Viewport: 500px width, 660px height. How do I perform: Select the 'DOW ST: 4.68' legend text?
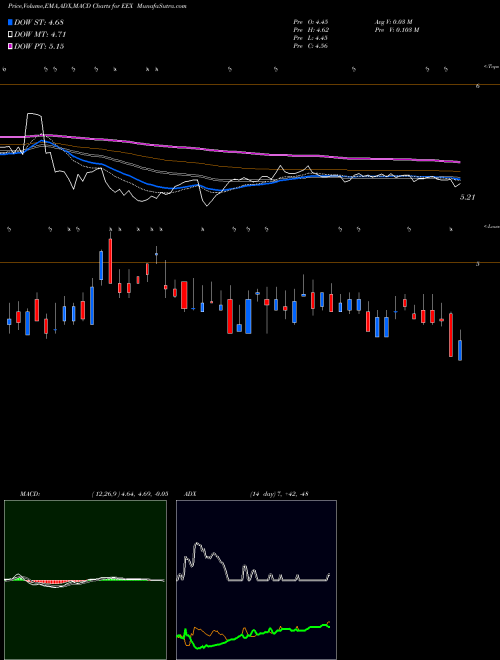(x=39, y=22)
